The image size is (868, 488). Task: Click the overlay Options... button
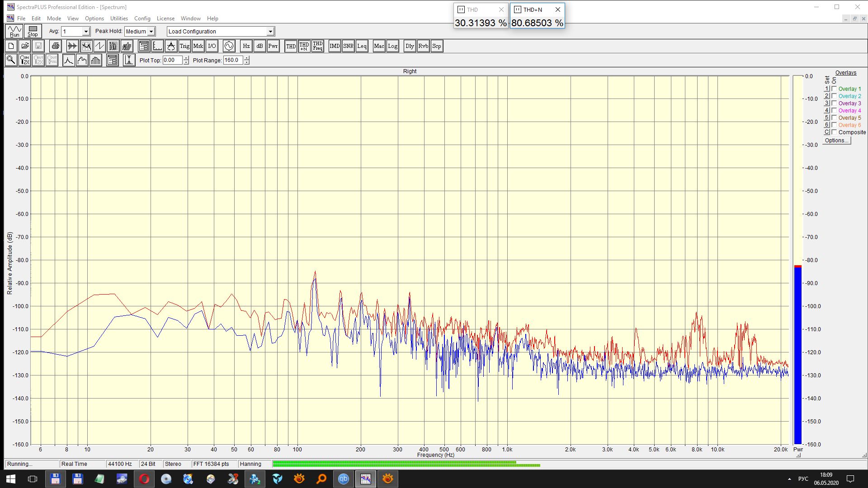pos(836,141)
